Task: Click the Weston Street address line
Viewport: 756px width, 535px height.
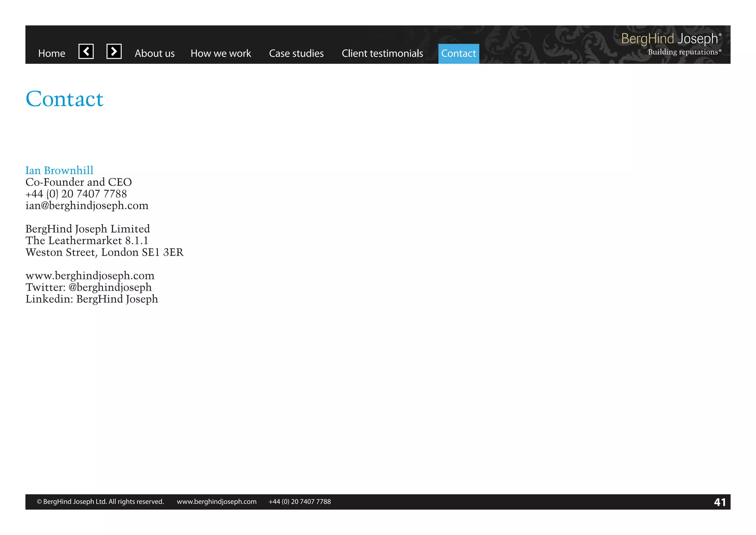Action: point(104,252)
